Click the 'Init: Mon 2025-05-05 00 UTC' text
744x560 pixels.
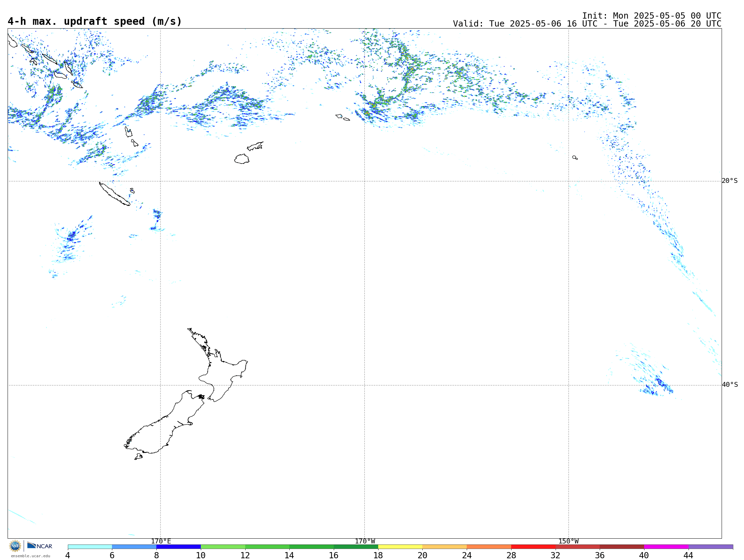point(652,16)
